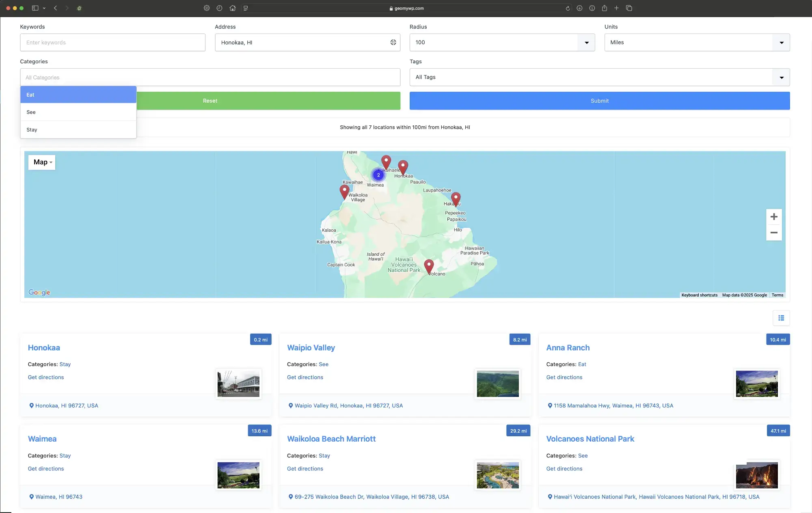The height and width of the screenshot is (513, 812).
Task: Go back with browser back arrow
Action: [56, 8]
